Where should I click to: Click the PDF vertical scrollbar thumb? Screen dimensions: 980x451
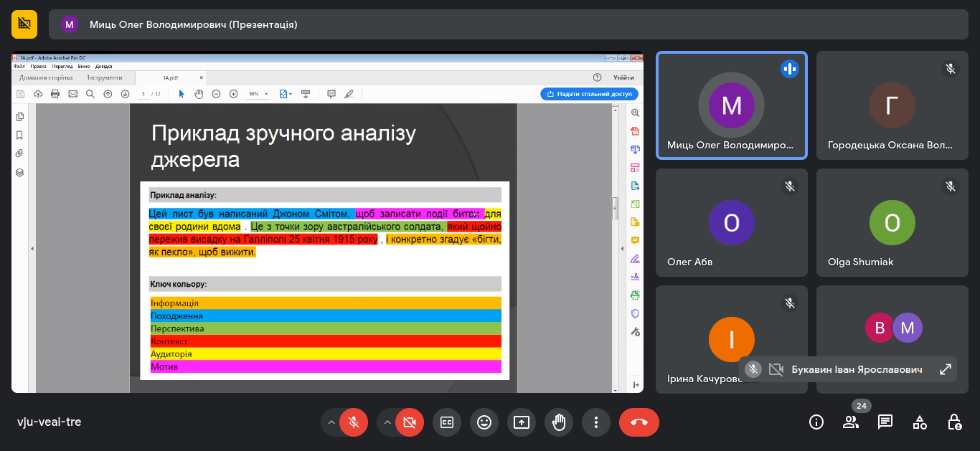pyautogui.click(x=615, y=209)
